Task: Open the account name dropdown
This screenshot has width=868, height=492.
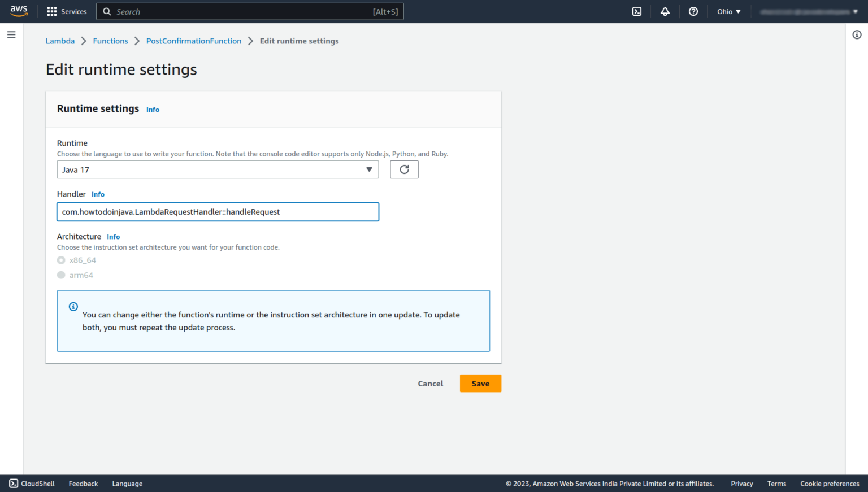Action: click(x=808, y=11)
